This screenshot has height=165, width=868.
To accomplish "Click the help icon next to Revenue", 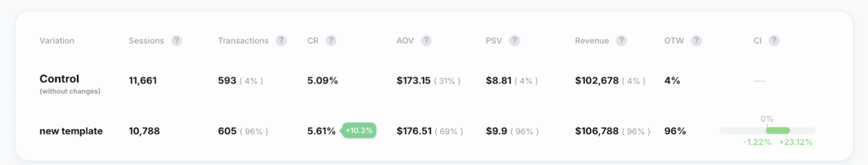I will (621, 41).
